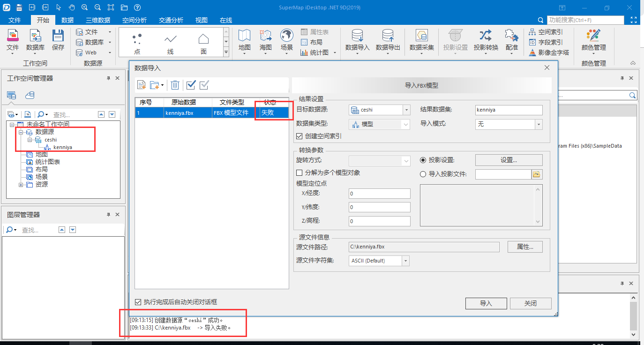
Task: Select the 面 polygon drawing tool
Action: [x=204, y=43]
